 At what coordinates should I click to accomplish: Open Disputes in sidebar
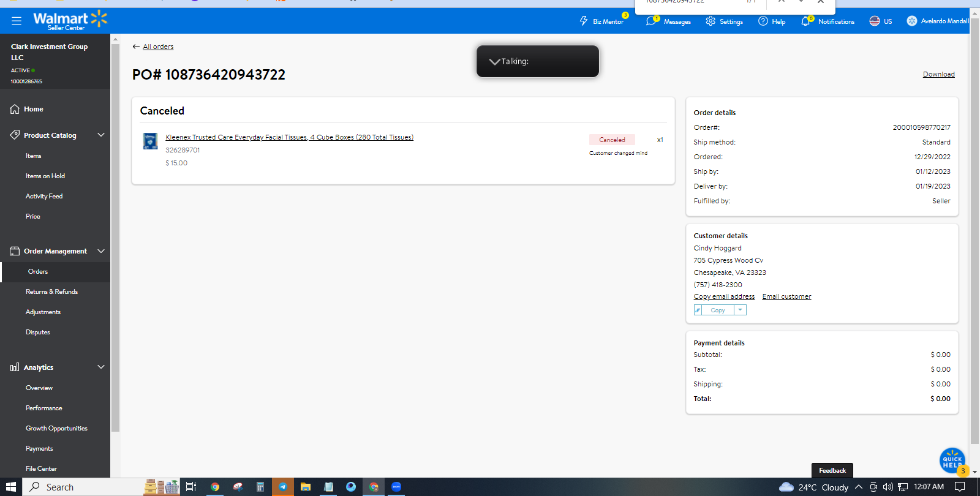click(x=38, y=332)
